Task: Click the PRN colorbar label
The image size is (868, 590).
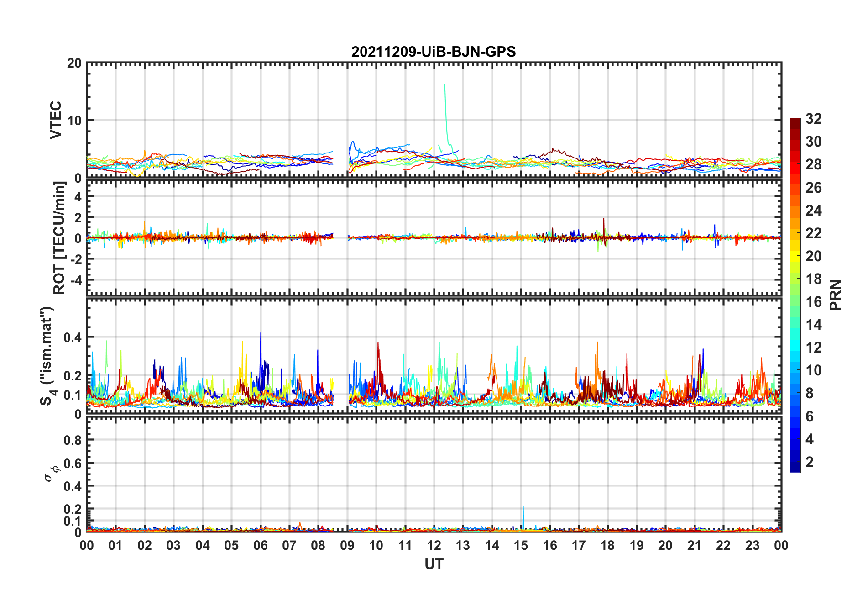Action: tap(836, 295)
